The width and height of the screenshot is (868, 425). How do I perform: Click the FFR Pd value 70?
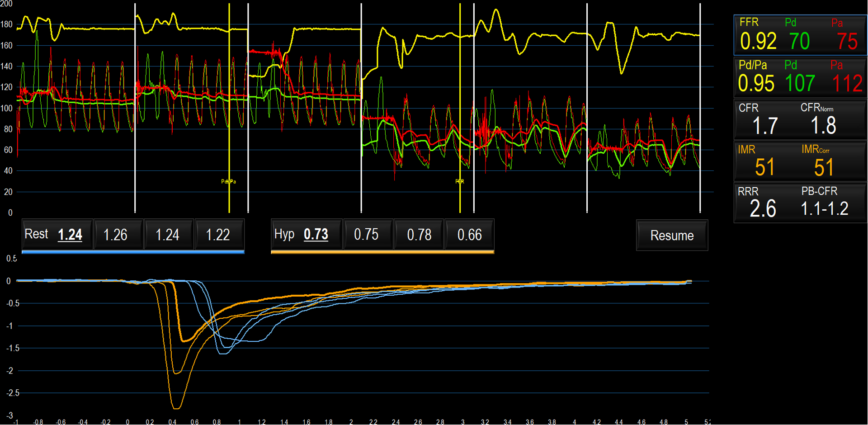799,42
